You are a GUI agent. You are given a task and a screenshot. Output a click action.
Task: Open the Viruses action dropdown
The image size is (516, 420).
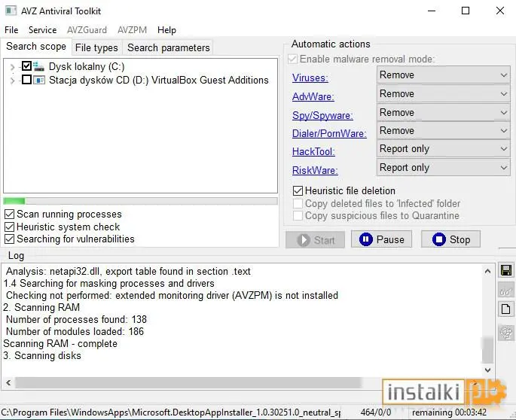click(443, 75)
